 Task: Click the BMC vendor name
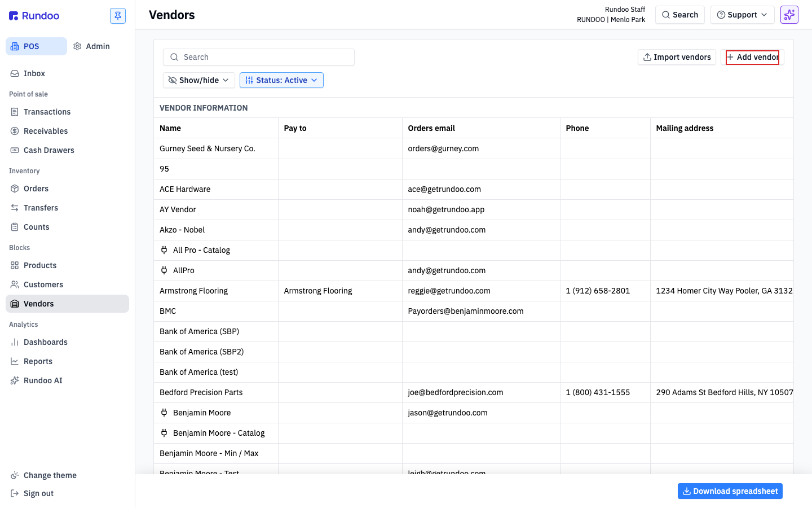168,311
